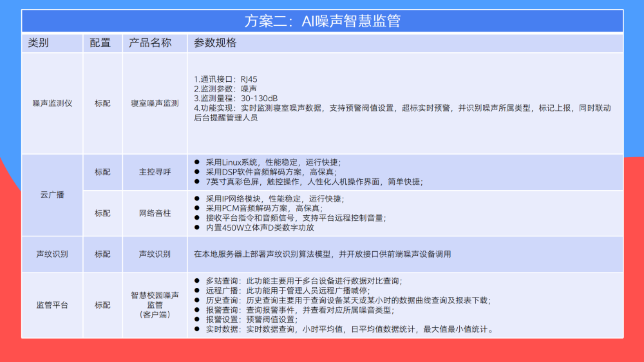Screen dimensions: 644x362
Task: Click the 报警设置：预警阀值设置 line
Action: click(x=246, y=319)
